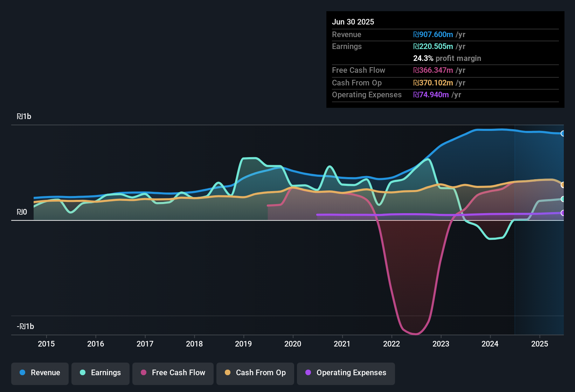Select the purple Operating Expenses dot
Screen dimensions: 575x392
309,373
